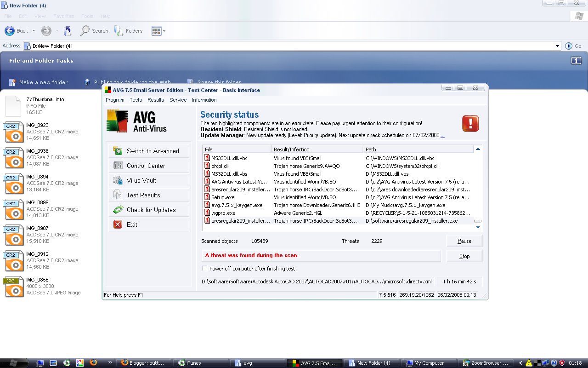Expand hidden system tray icons arrow
This screenshot has width=588, height=368.
(x=521, y=363)
